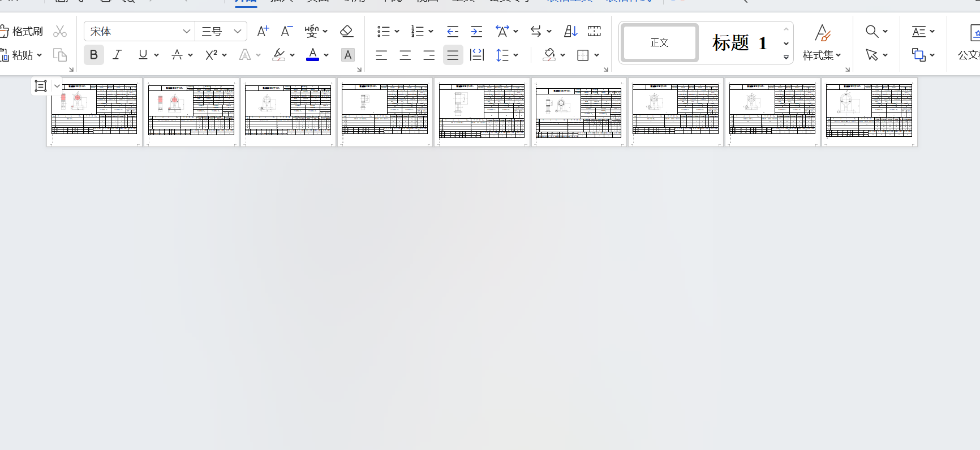Screen dimensions: 980x450
Task: Toggle Bold formatting
Action: click(x=94, y=55)
